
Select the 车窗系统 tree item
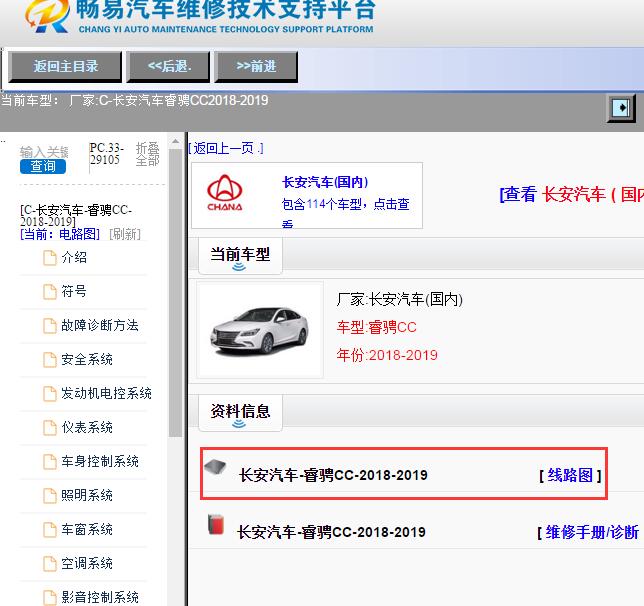(x=87, y=530)
